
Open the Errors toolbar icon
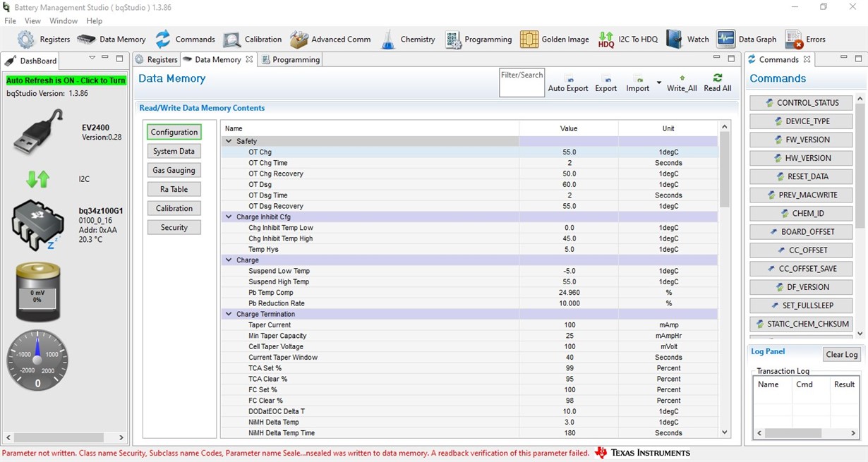(x=794, y=39)
